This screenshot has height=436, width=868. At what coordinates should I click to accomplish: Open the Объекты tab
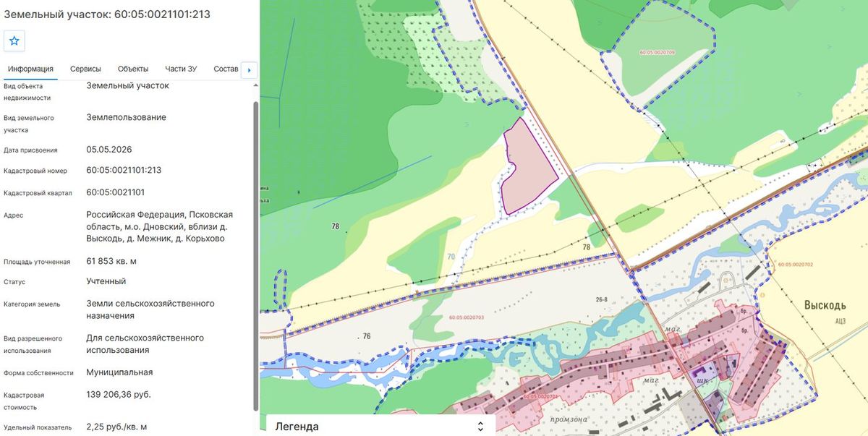pyautogui.click(x=133, y=69)
